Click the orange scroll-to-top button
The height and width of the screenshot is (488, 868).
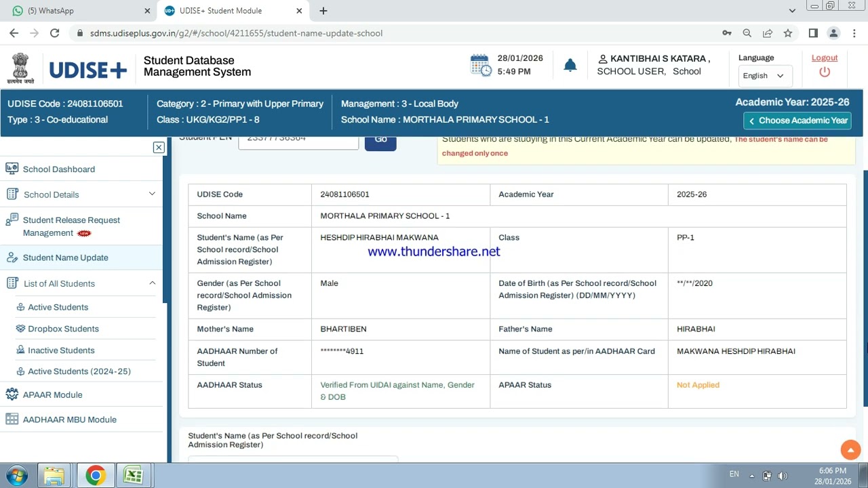(x=850, y=450)
